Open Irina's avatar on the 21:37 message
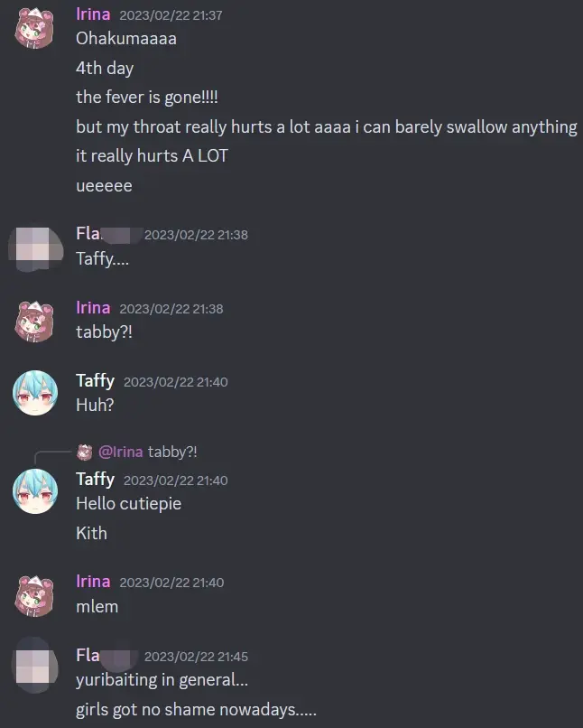This screenshot has width=583, height=728. point(35,28)
